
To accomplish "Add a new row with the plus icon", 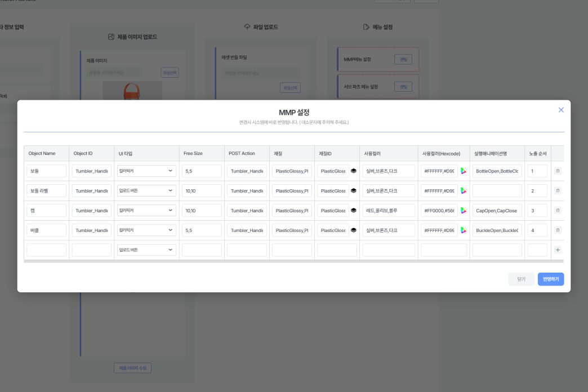I will [558, 250].
